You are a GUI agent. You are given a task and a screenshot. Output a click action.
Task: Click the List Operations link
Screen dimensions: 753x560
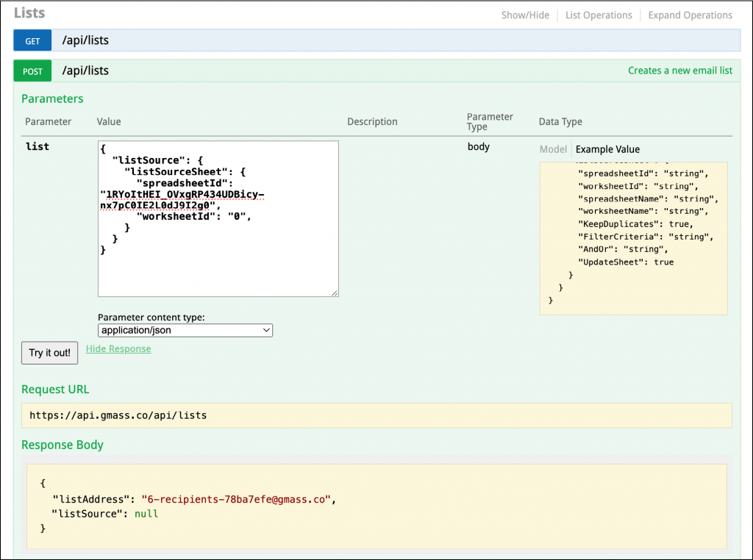(x=596, y=15)
